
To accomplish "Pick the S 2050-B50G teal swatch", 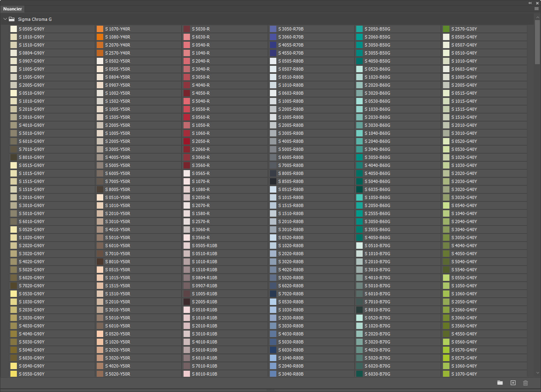I will 359,29.
